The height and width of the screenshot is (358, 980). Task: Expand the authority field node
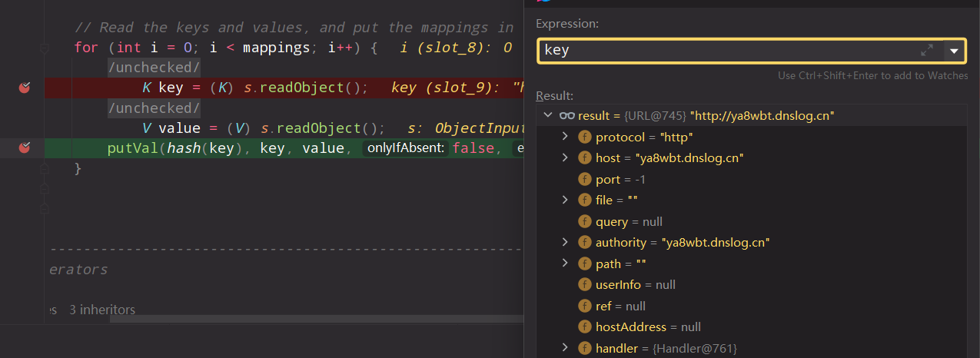pos(565,242)
